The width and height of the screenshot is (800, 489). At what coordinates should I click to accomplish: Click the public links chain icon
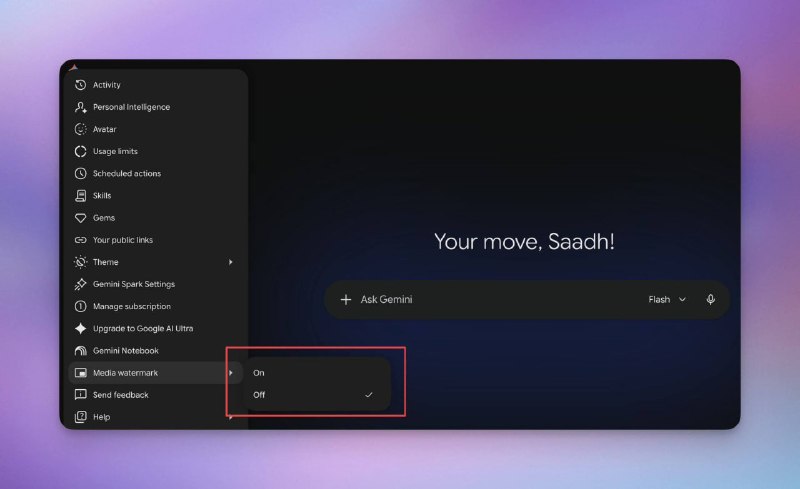81,240
